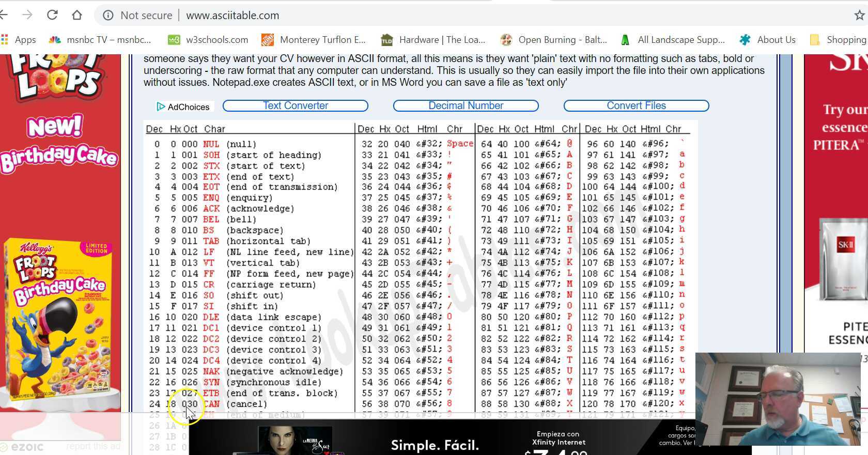Click '(device control 1)' description
868x455 pixels.
[274, 328]
